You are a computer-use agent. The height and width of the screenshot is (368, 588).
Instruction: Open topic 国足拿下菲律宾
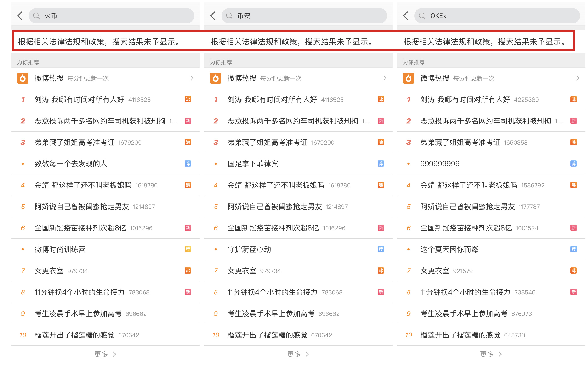pyautogui.click(x=298, y=164)
